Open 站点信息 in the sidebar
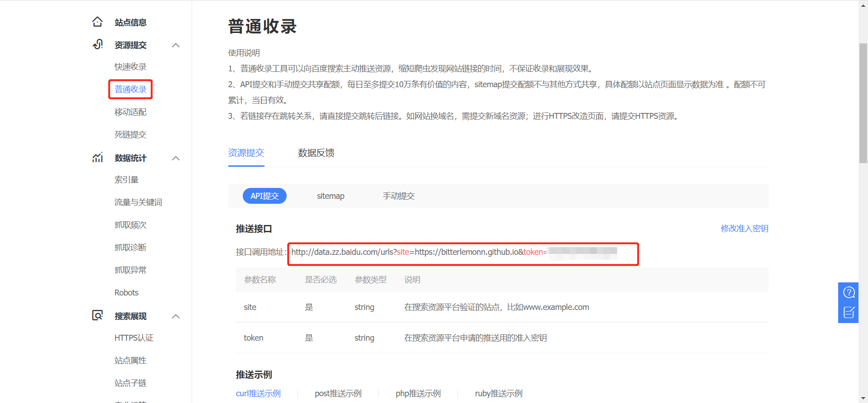 click(x=130, y=22)
